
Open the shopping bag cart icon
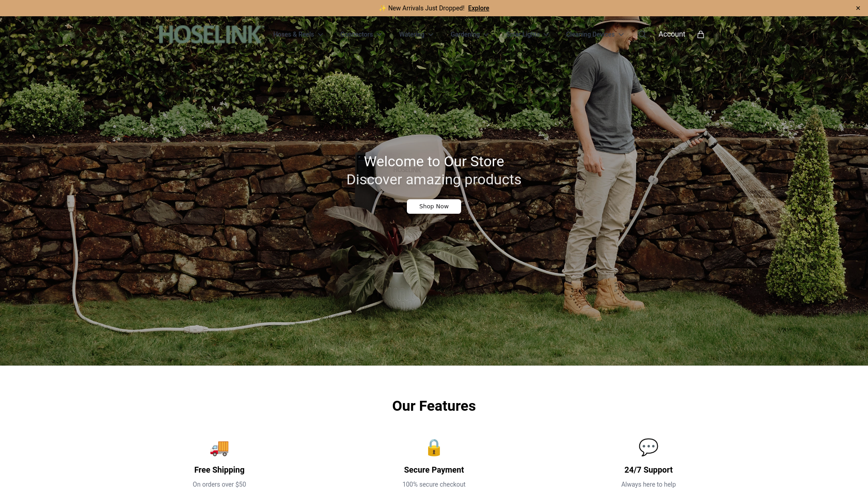[x=700, y=34]
